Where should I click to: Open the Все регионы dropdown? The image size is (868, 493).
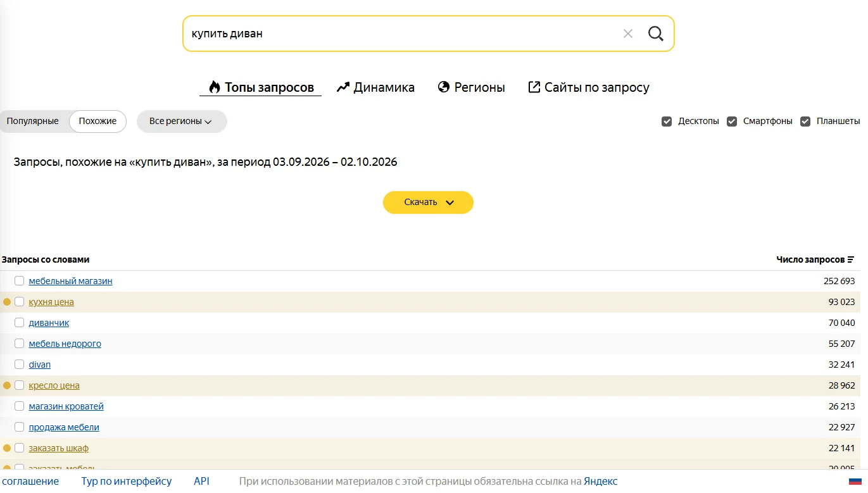(x=182, y=121)
